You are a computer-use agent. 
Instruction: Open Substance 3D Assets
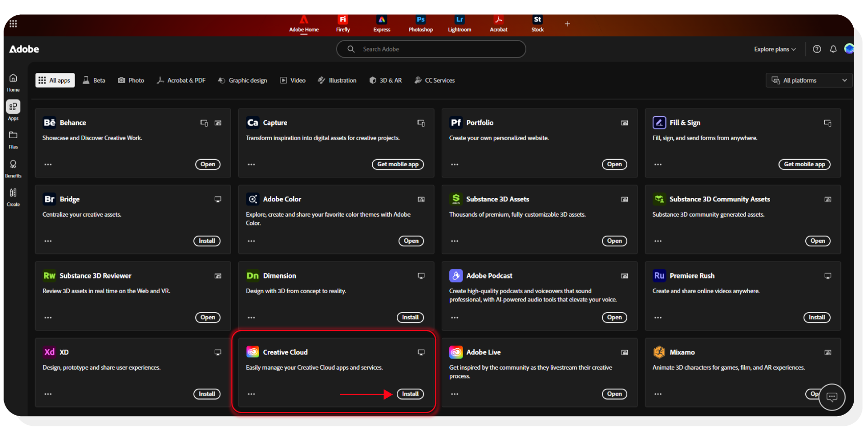pos(615,241)
